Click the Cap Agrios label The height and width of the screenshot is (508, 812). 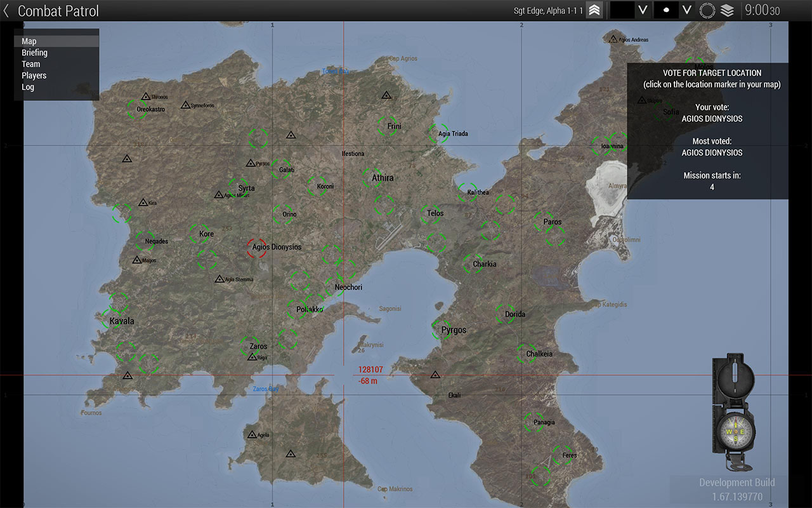(x=403, y=58)
